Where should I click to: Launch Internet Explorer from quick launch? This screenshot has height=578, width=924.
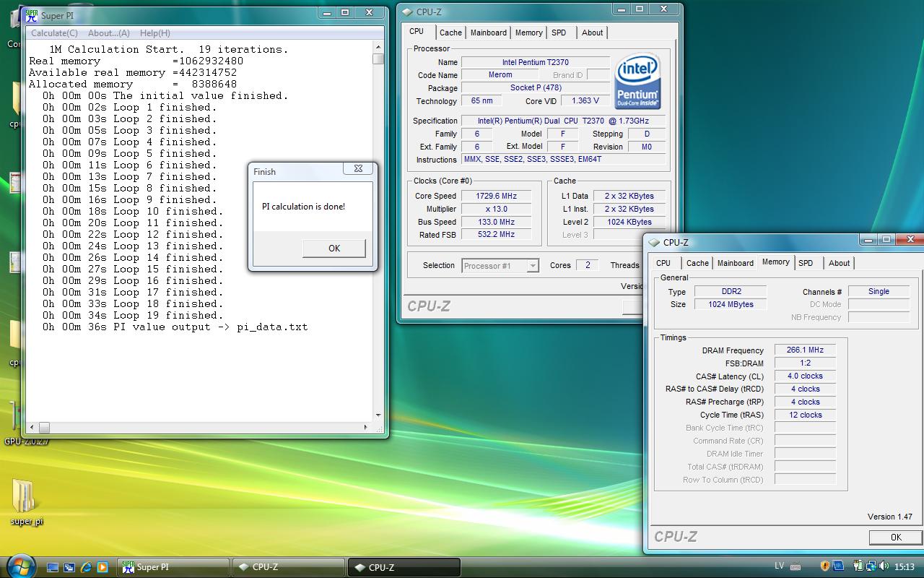pyautogui.click(x=86, y=567)
